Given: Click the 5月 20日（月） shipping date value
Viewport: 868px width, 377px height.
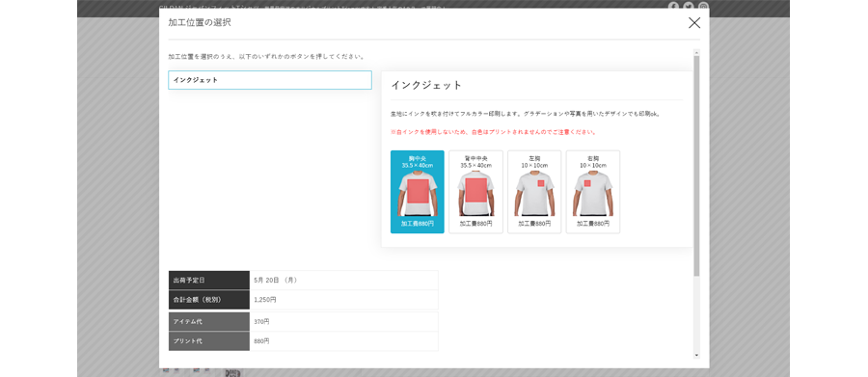Looking at the screenshot, I should [276, 281].
